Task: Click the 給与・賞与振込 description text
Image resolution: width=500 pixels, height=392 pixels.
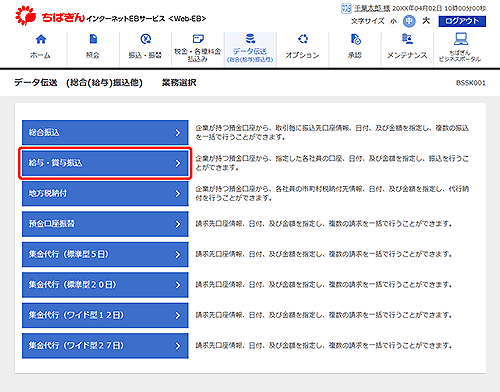Action: 332,163
